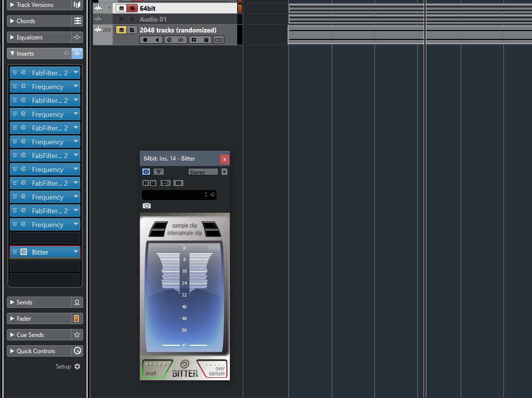This screenshot has width=532, height=398.
Task: Expand the Fader section
Action: 12,319
